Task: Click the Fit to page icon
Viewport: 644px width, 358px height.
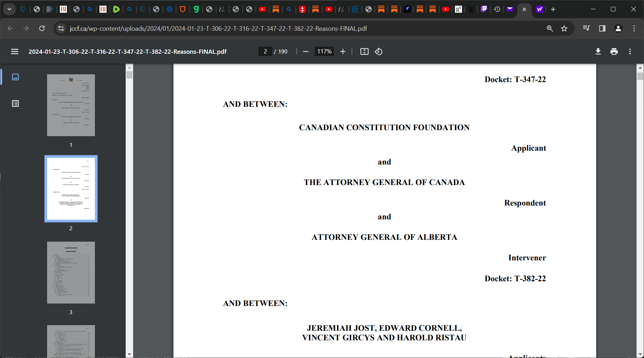Action: (364, 52)
